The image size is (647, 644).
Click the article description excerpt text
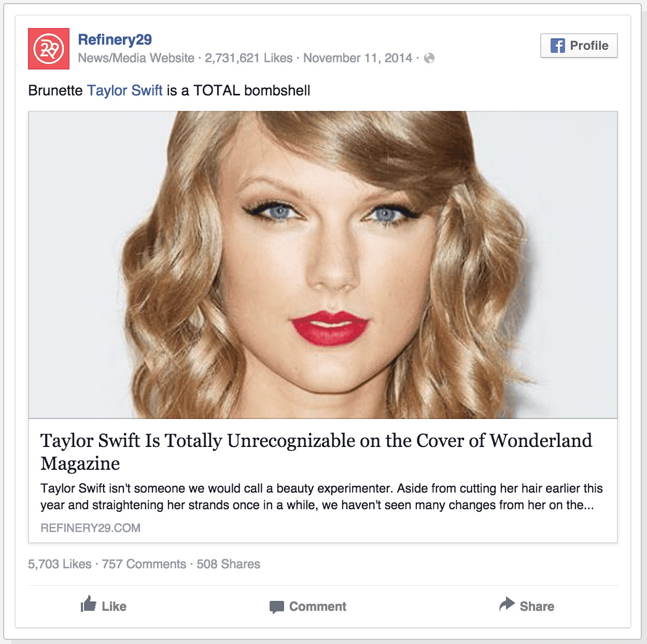321,497
